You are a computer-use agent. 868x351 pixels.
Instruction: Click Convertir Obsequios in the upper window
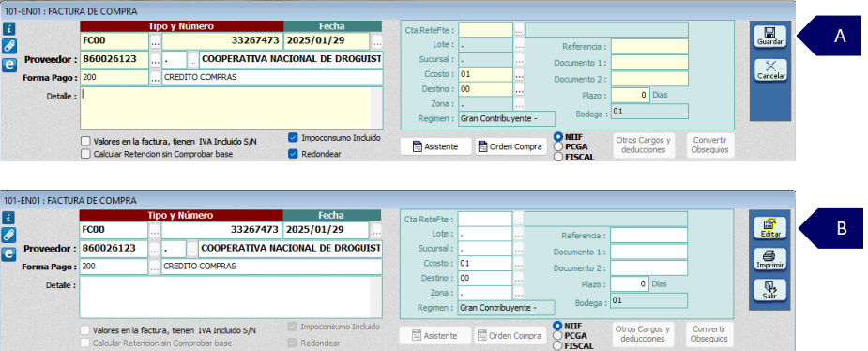710,145
